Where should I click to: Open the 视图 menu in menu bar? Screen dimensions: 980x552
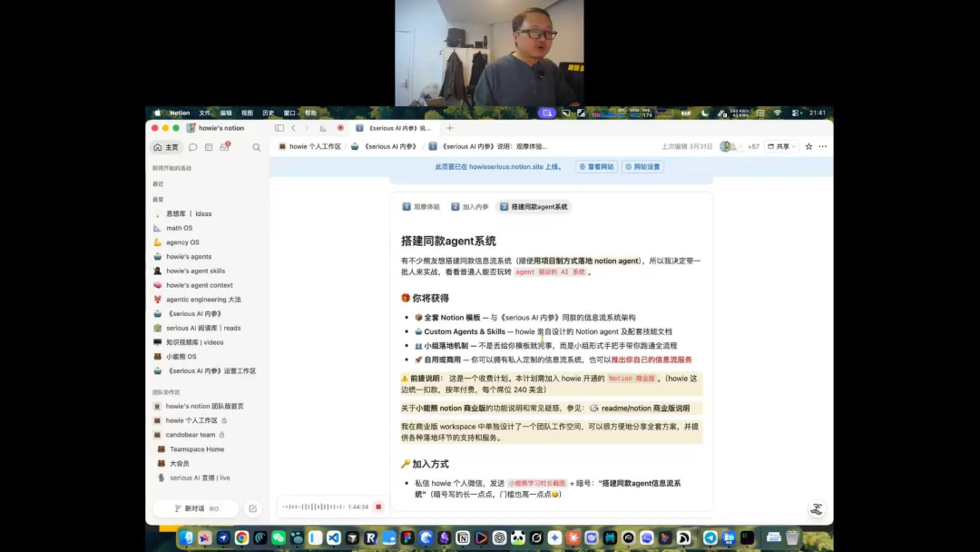[x=247, y=113]
